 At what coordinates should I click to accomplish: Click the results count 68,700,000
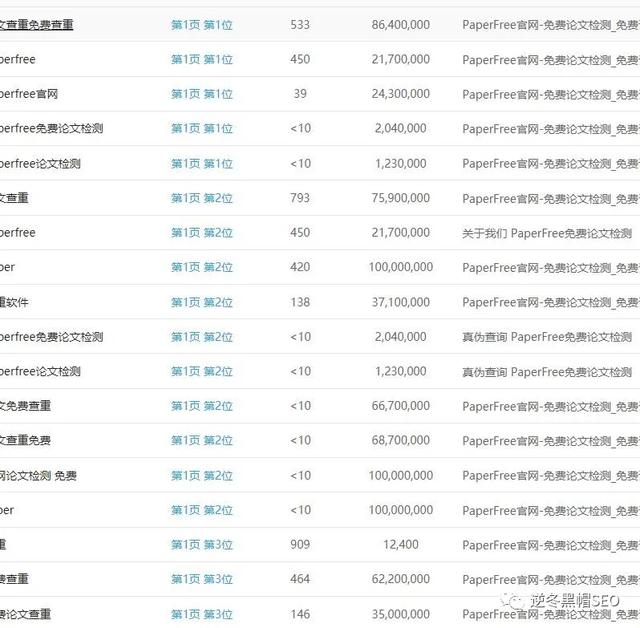point(400,440)
